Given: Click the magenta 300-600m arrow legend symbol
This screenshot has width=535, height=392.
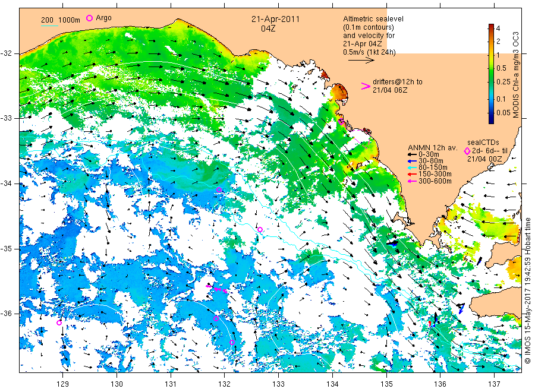Looking at the screenshot, I should 412,181.
